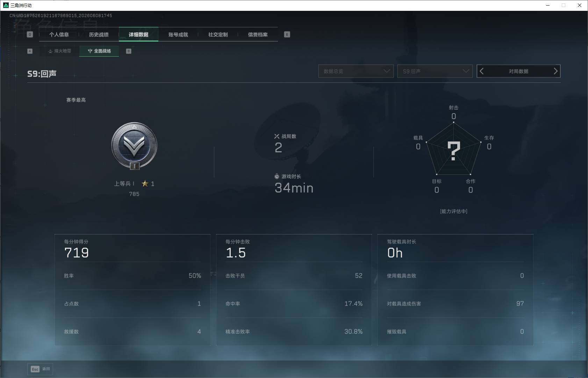588x378 pixels.
Task: Expand the 数据总览 dropdown
Action: pos(356,71)
